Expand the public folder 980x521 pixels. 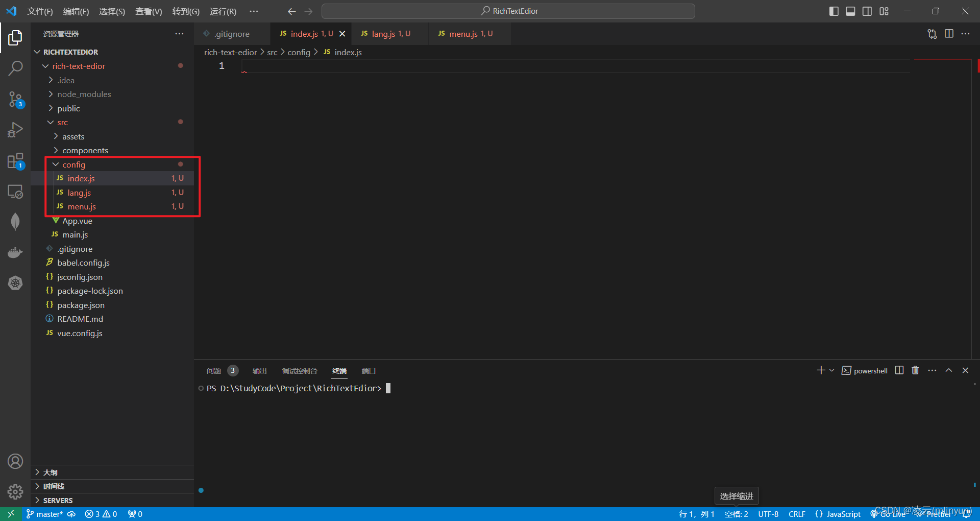[112, 108]
